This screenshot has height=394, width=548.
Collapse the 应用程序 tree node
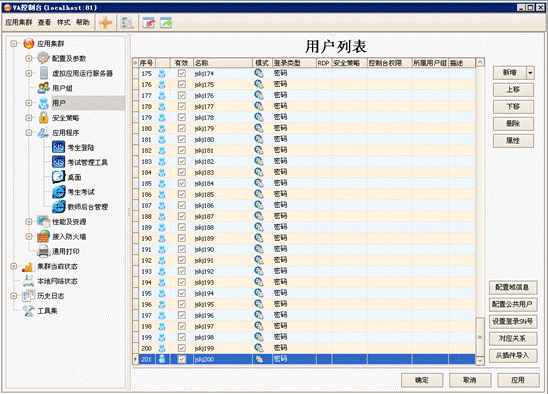[29, 132]
